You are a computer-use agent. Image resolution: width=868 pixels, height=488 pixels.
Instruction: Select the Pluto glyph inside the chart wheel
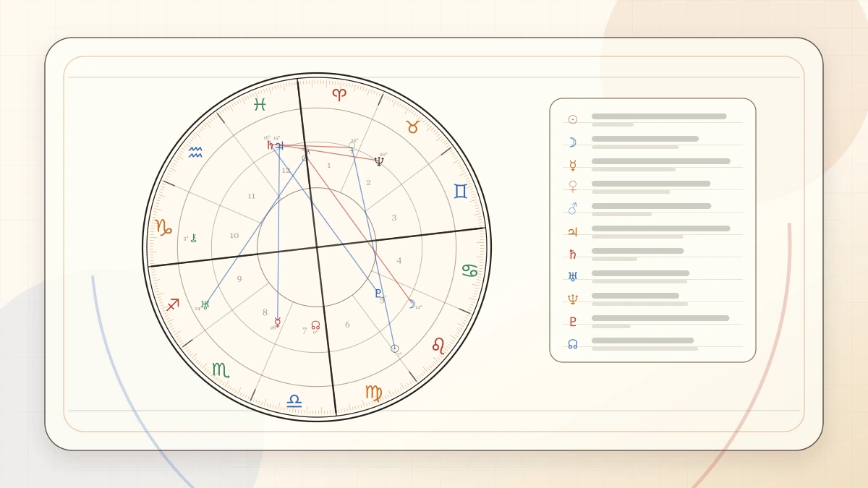pyautogui.click(x=378, y=294)
